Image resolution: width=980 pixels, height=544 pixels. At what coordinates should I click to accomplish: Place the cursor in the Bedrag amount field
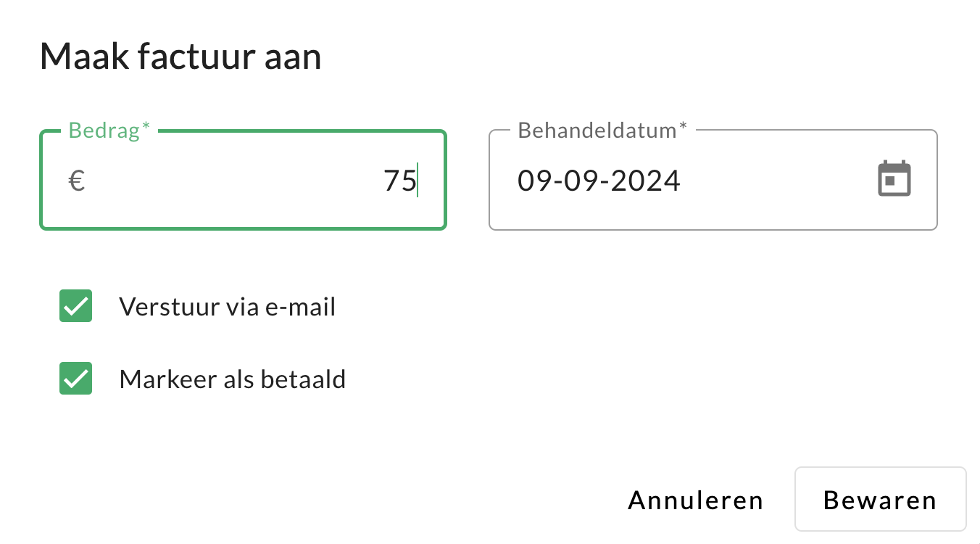[x=290, y=181]
